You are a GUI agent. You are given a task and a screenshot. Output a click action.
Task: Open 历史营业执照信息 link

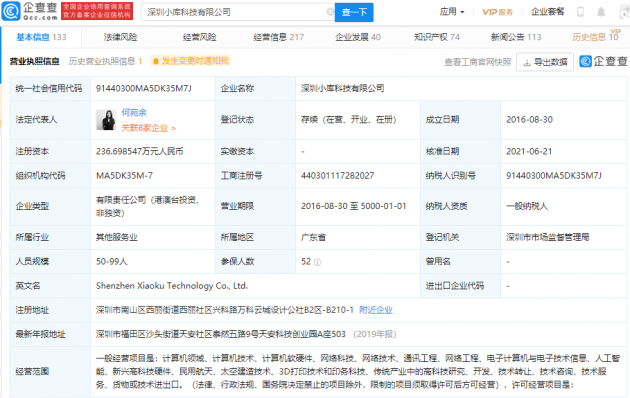(x=105, y=61)
